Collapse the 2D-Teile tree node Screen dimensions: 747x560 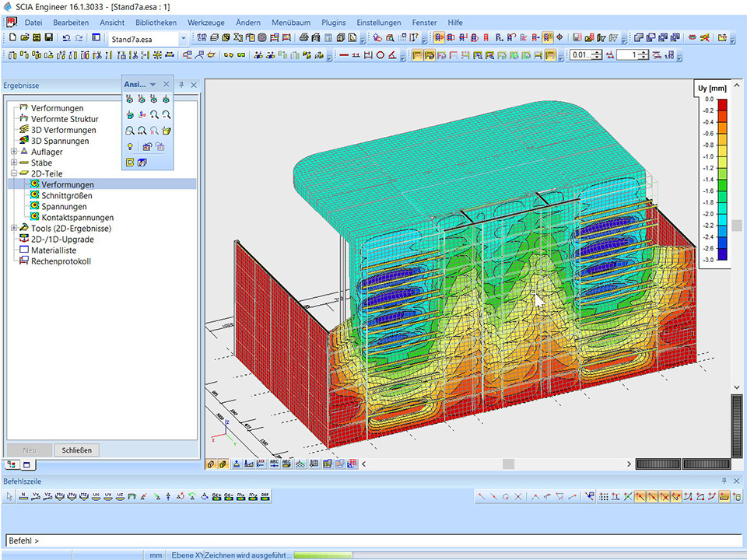click(13, 173)
